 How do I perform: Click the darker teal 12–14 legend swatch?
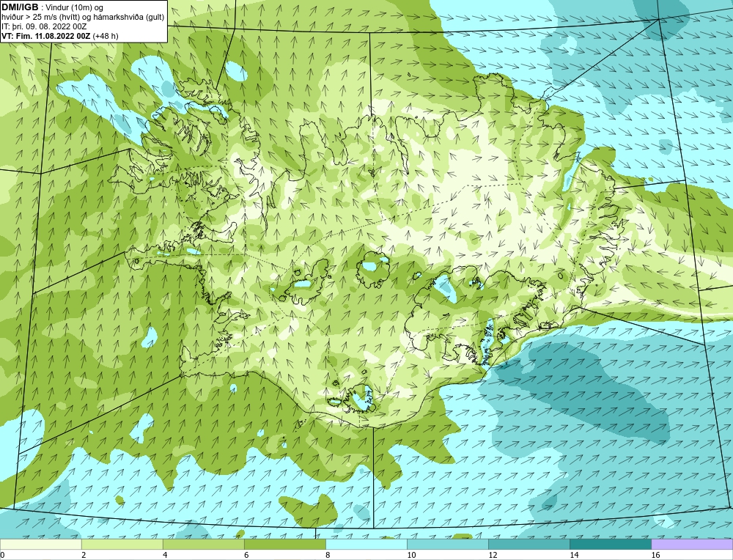(x=529, y=544)
